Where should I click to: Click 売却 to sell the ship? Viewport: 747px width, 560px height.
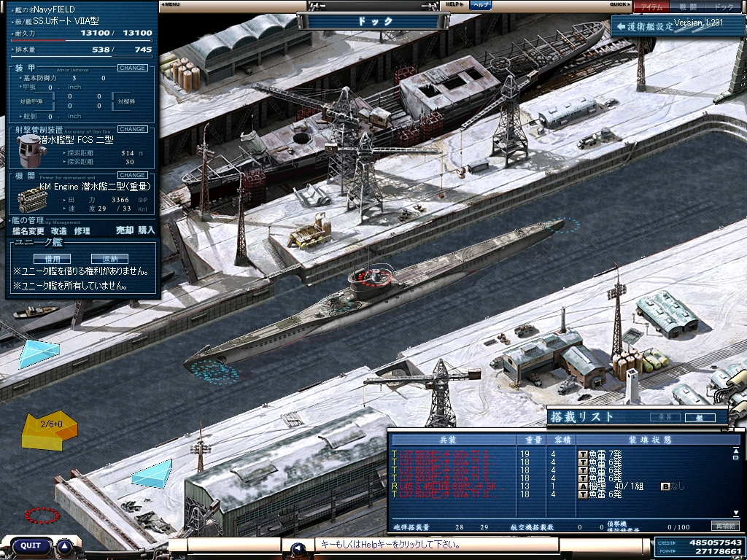click(x=124, y=230)
